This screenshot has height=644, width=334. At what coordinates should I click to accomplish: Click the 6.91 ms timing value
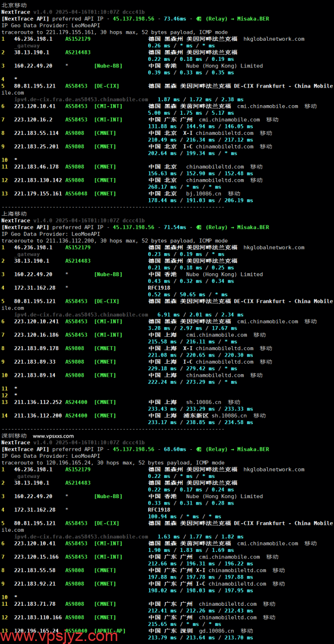tap(167, 315)
